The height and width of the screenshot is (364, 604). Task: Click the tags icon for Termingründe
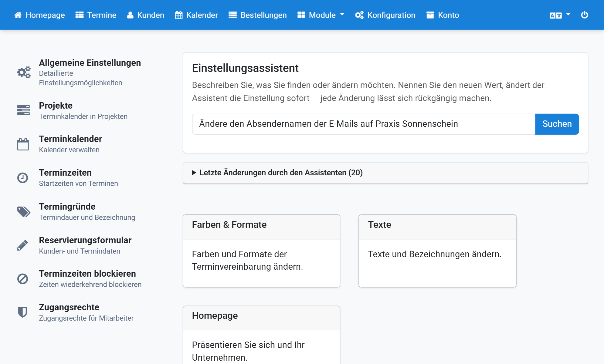click(24, 212)
